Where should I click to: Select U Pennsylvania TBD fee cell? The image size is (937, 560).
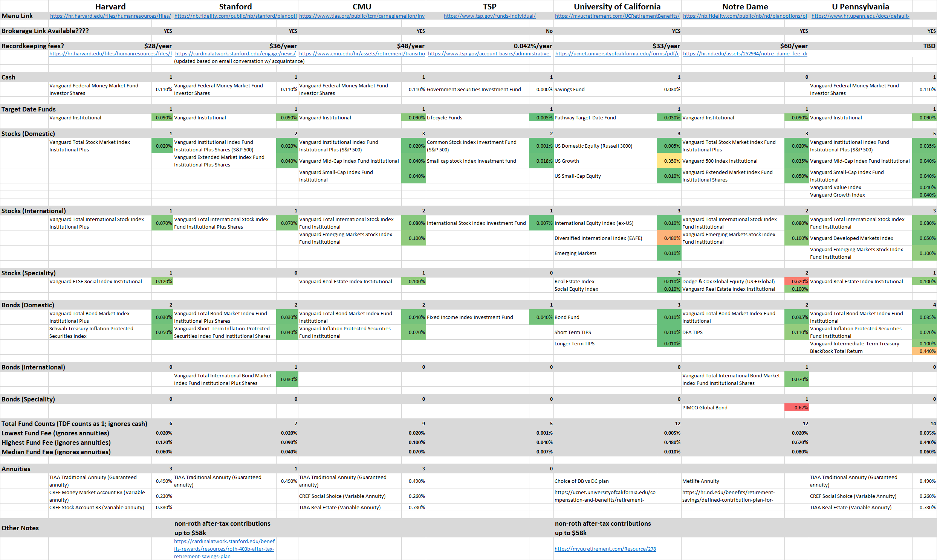tap(929, 46)
